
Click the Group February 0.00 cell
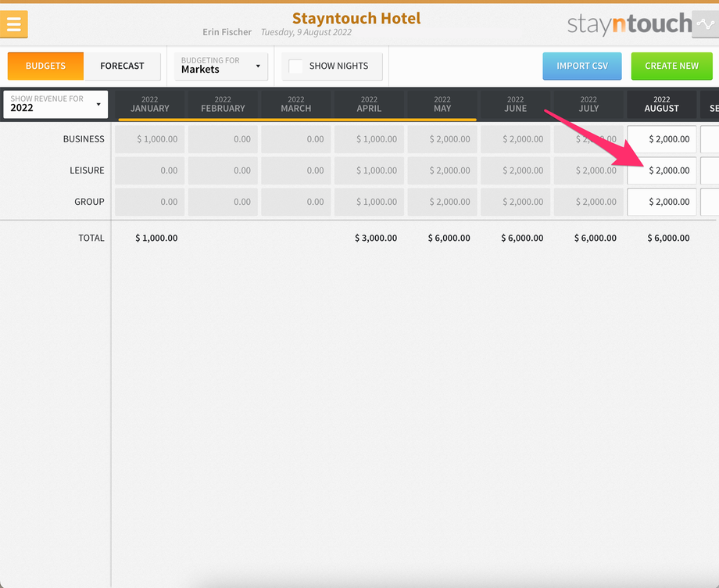tap(223, 202)
